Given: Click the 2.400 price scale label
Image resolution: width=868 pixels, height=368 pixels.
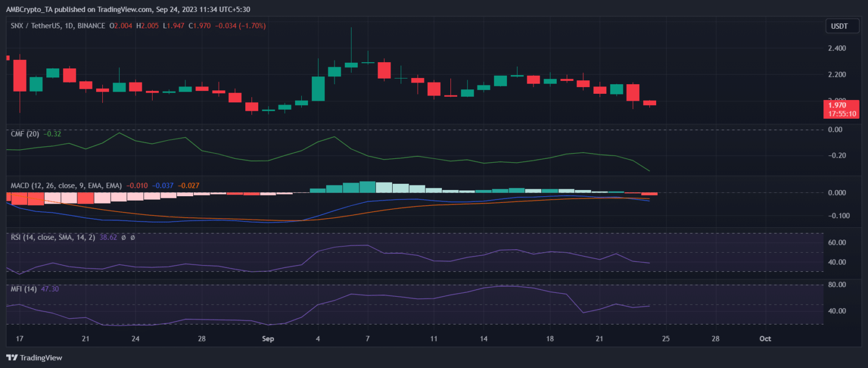Looking at the screenshot, I should [836, 49].
